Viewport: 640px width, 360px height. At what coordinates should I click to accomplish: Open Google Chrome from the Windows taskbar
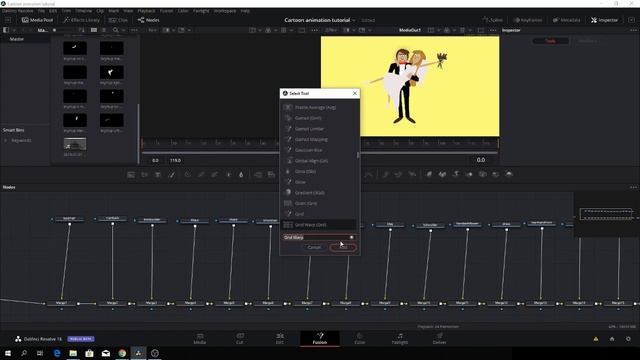click(122, 353)
